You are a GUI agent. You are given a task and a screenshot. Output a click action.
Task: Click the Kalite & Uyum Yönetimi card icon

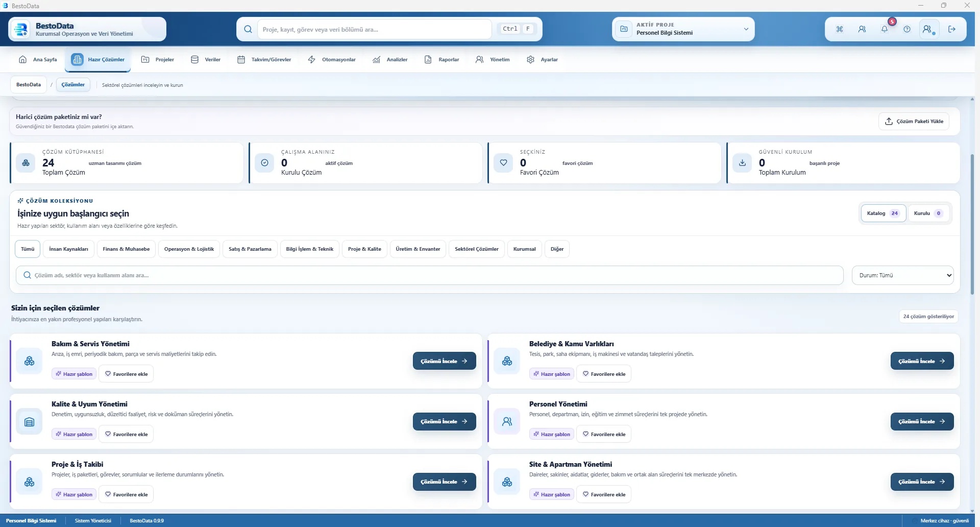[x=29, y=421]
